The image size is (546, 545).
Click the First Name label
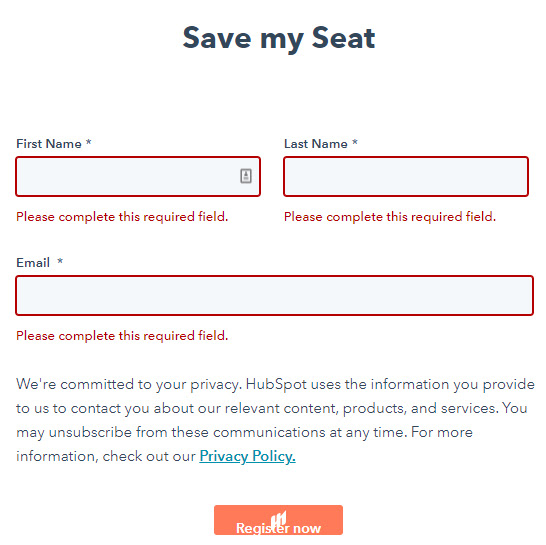[49, 144]
